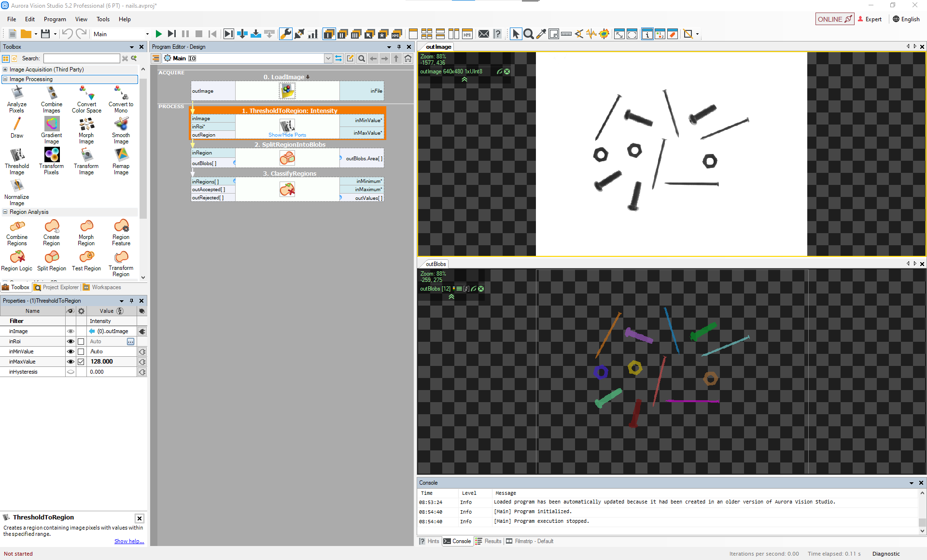Click the Morph Region icon
927x560 pixels.
[86, 226]
